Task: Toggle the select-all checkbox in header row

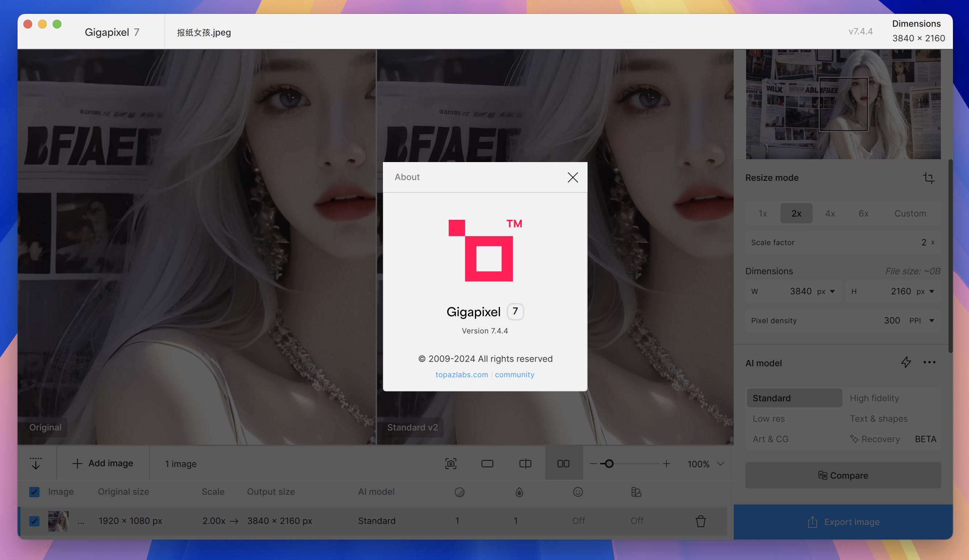Action: (x=34, y=492)
